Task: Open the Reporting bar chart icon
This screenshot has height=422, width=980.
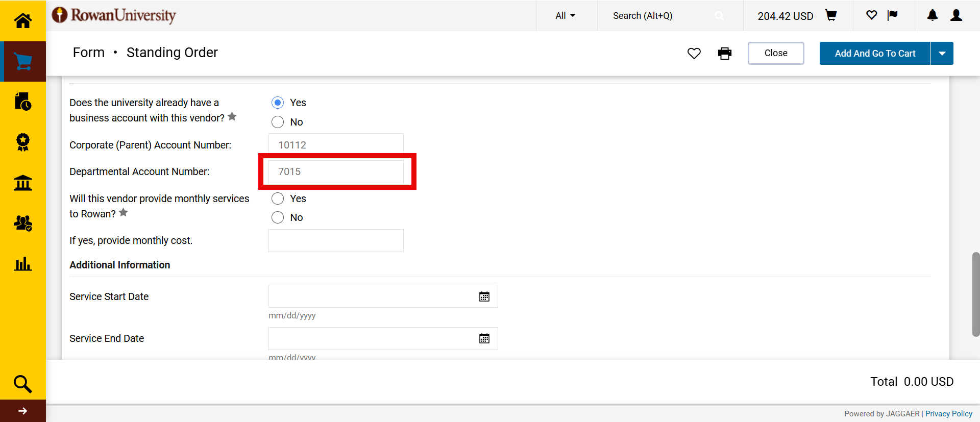Action: (23, 264)
